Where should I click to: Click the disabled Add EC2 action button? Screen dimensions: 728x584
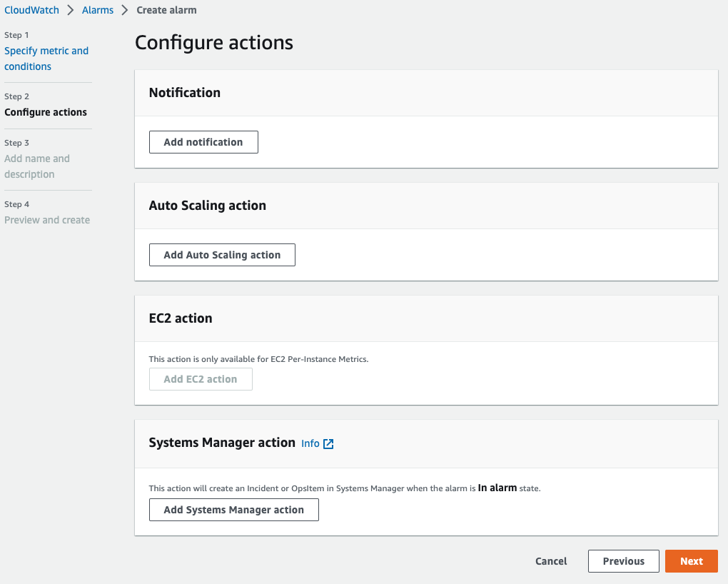click(x=201, y=379)
